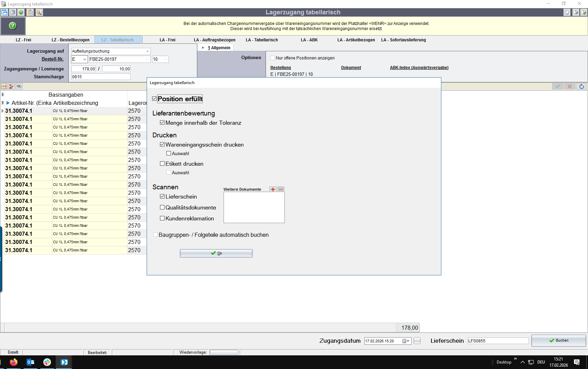This screenshot has height=369, width=588.
Task: Expand the order type E dropdown
Action: (x=84, y=59)
